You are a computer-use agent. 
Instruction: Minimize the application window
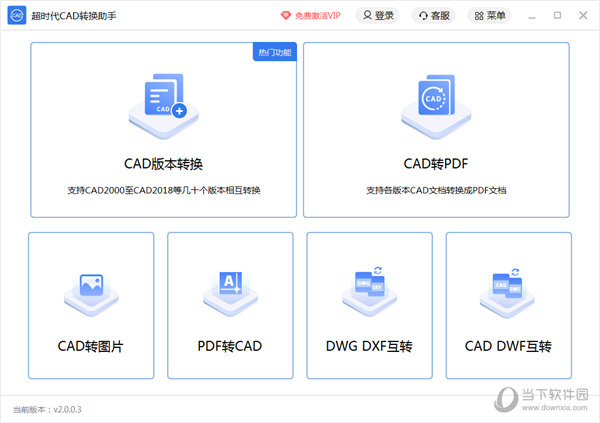coord(532,16)
